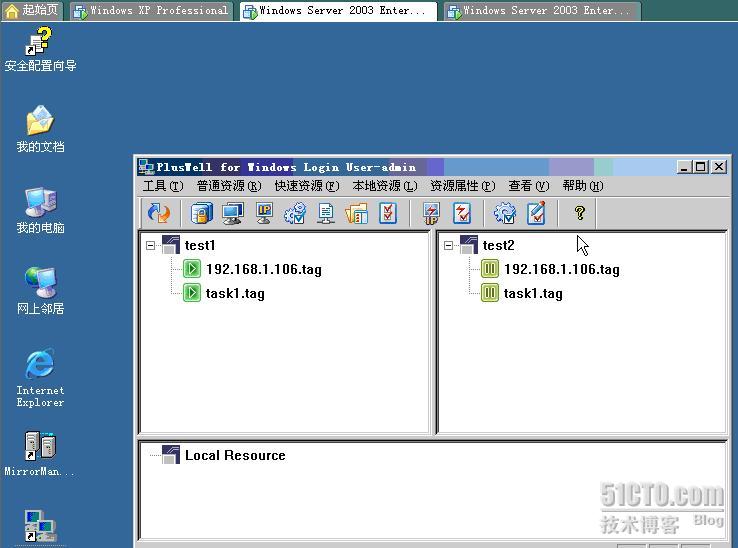The height and width of the screenshot is (548, 738).
Task: Open the 工具(T) menu
Action: 163,186
